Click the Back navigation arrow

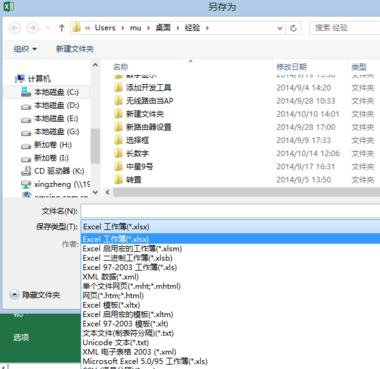[15, 28]
